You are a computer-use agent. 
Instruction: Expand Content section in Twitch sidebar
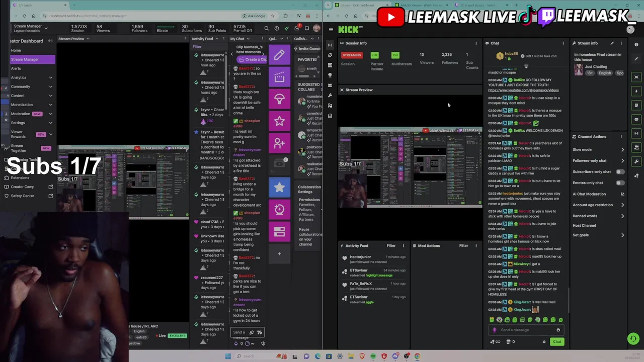[50, 96]
